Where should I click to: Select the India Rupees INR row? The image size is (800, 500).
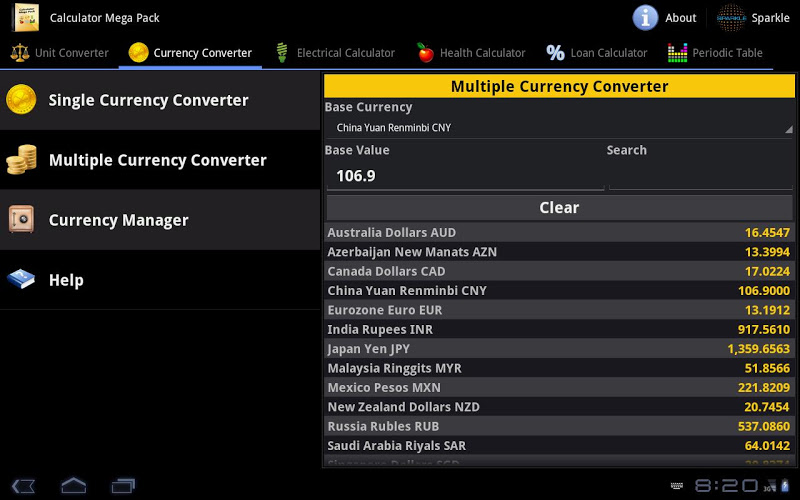559,329
